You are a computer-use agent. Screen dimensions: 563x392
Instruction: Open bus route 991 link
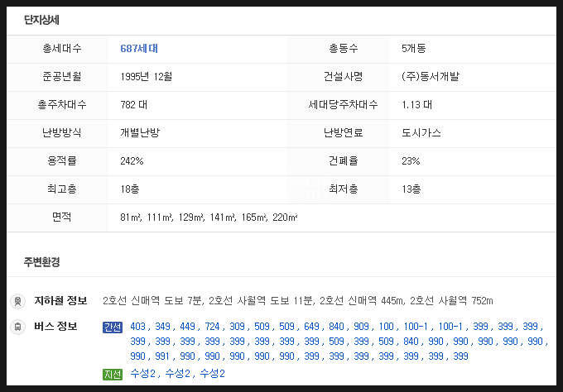[x=162, y=356]
